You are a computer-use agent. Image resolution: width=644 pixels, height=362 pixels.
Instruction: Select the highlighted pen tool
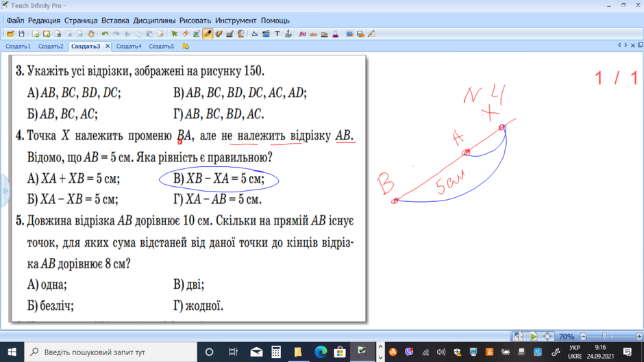(x=208, y=34)
